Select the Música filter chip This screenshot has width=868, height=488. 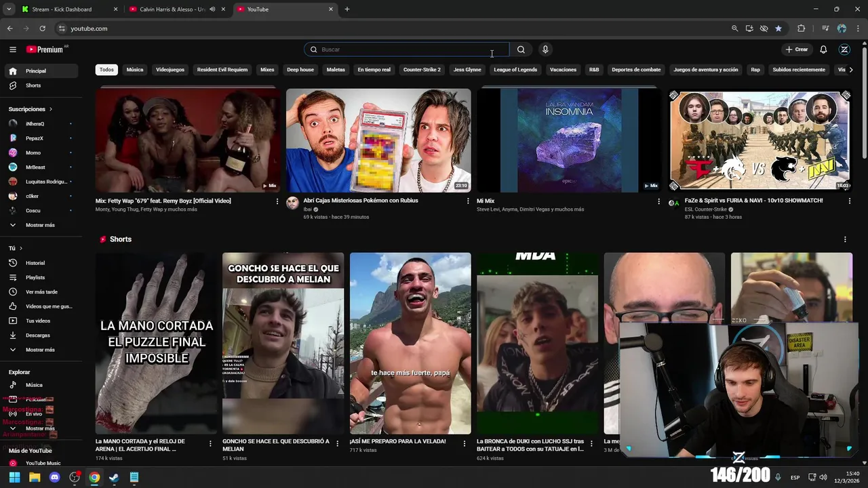(135, 70)
